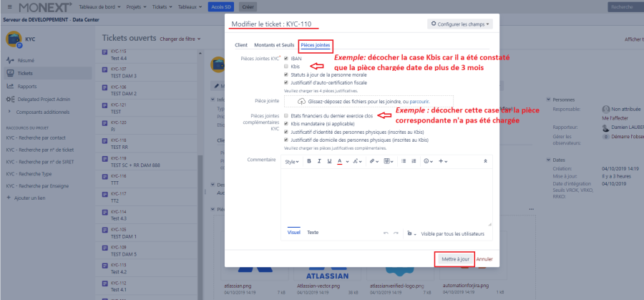The width and height of the screenshot is (644, 300).
Task: Tick Etats financiers du dernier exercice clos
Action: pyautogui.click(x=286, y=115)
